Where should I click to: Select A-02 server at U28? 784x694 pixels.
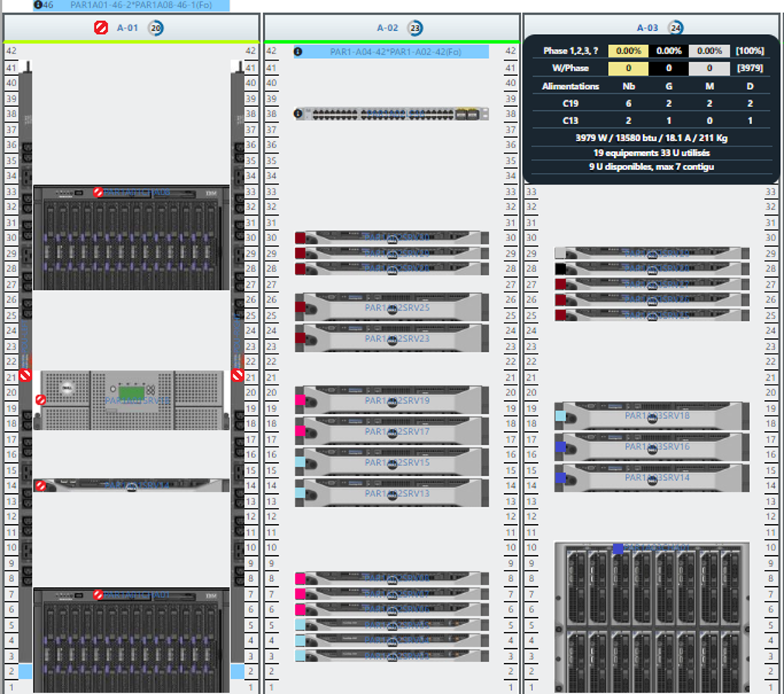392,268
